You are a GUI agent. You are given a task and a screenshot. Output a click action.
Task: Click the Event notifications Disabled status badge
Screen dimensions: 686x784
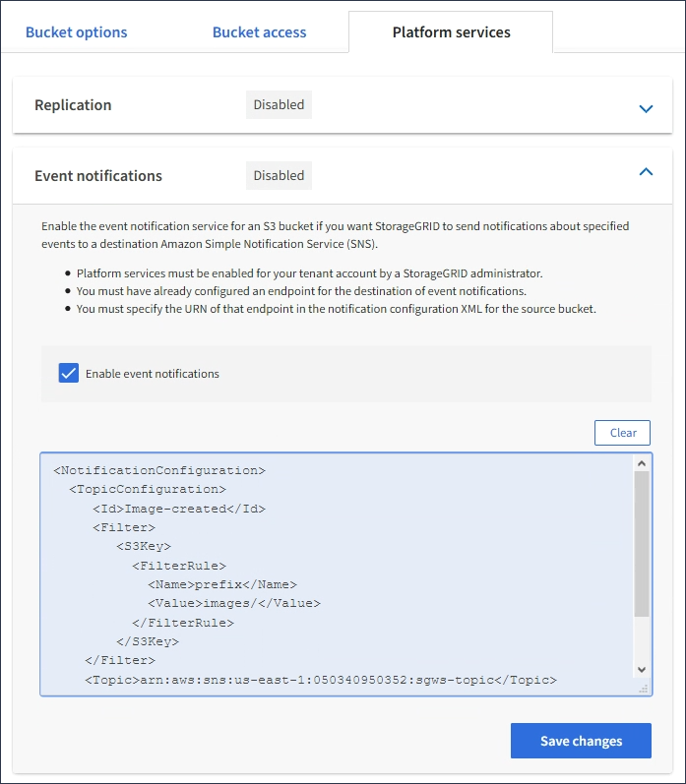click(279, 176)
